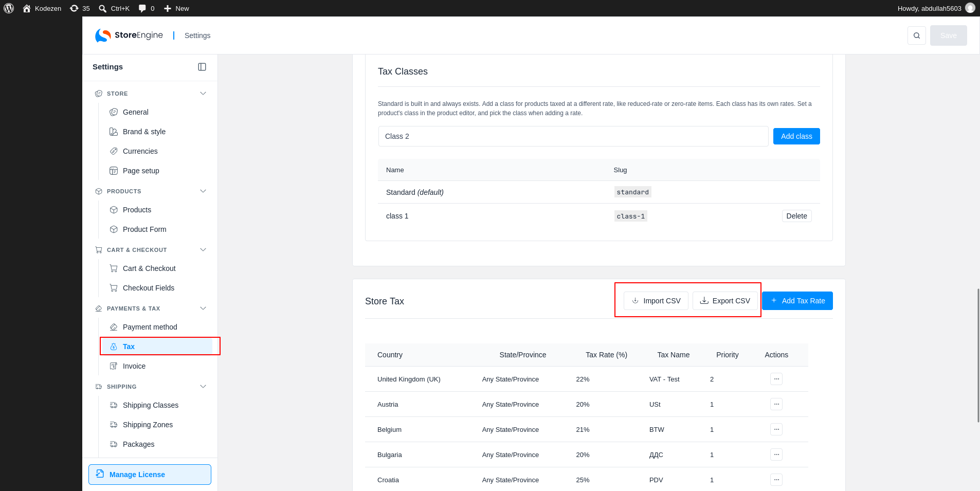Select Page setup in sidebar
The width and height of the screenshot is (980, 491).
[x=157, y=171]
